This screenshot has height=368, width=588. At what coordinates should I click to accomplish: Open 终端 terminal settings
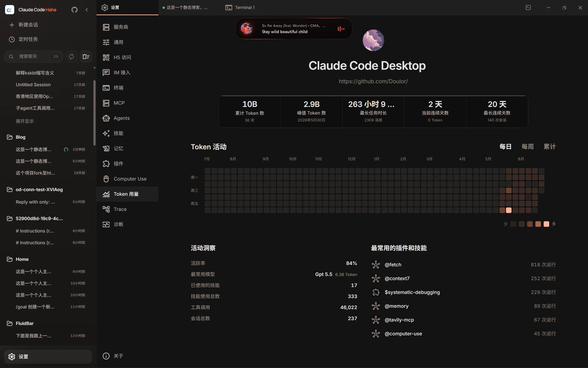tap(127, 88)
